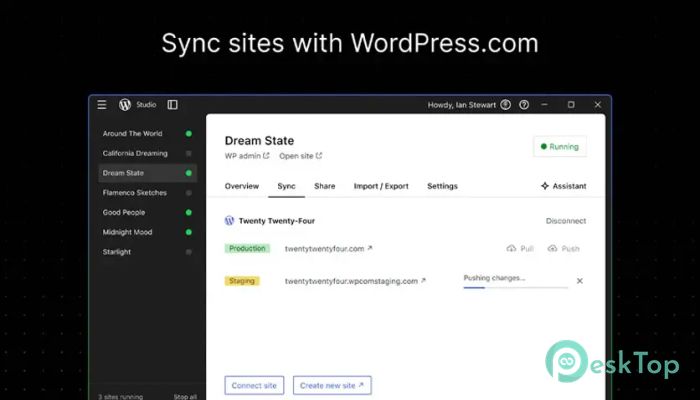Open the hamburger menu icon
700x400 pixels.
[102, 104]
